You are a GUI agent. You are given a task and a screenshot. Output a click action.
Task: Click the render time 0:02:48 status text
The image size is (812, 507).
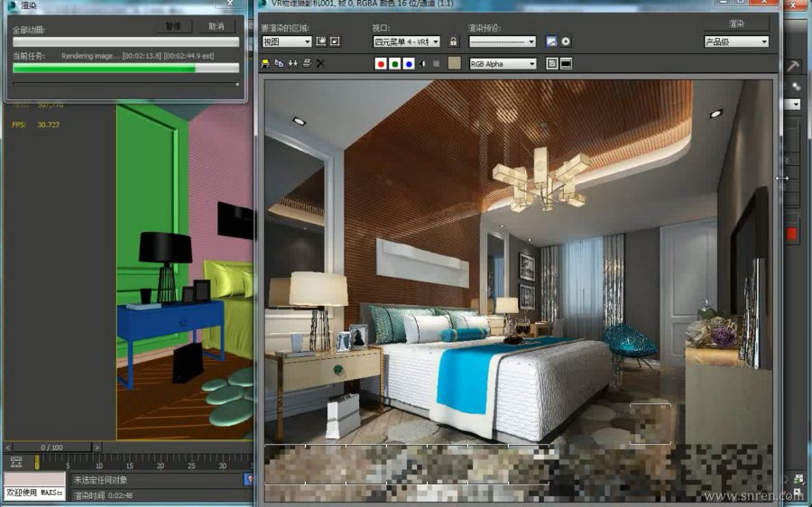104,495
